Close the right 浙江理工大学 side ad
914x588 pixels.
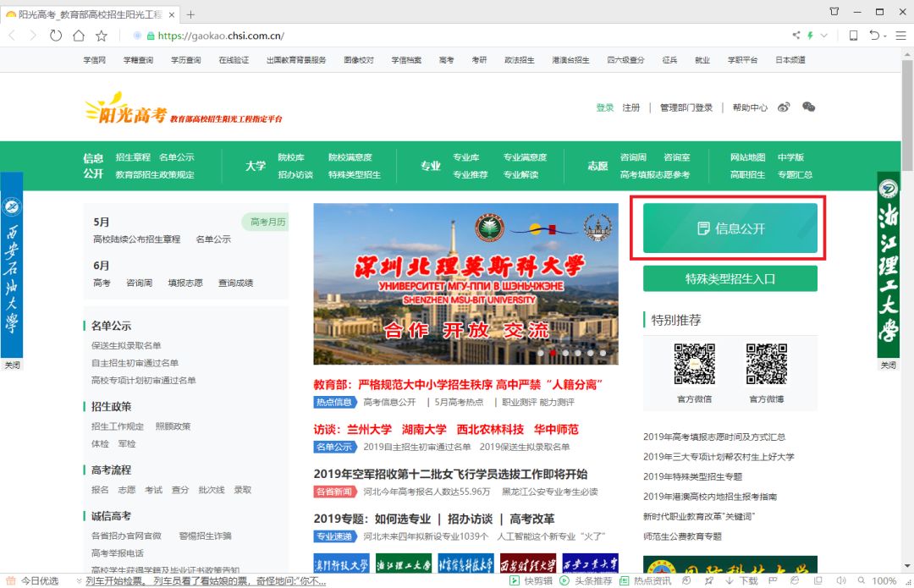click(x=889, y=365)
